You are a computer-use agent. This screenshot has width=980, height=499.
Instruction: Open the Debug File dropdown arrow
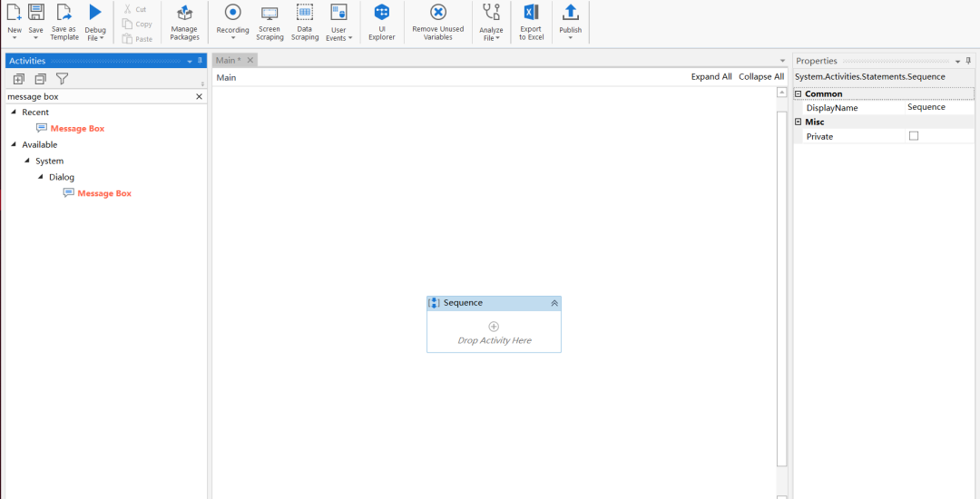point(102,38)
